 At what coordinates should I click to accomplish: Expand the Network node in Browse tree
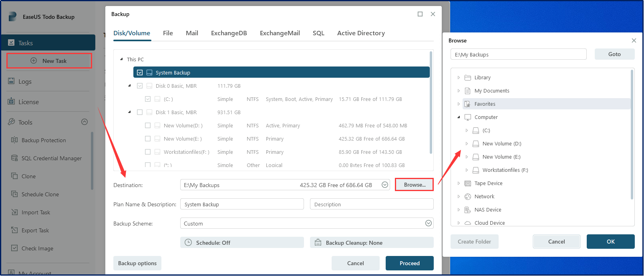point(459,197)
